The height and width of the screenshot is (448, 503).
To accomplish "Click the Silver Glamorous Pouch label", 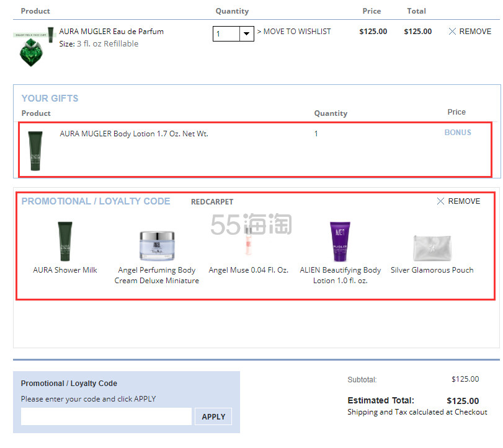I will (x=432, y=270).
